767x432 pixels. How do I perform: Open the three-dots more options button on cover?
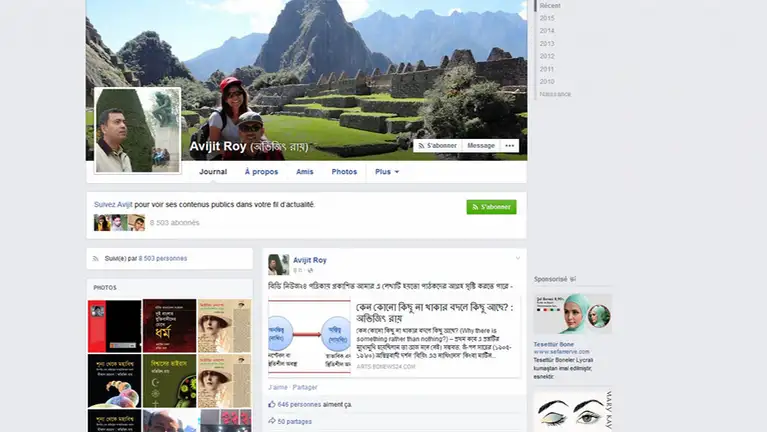point(510,146)
